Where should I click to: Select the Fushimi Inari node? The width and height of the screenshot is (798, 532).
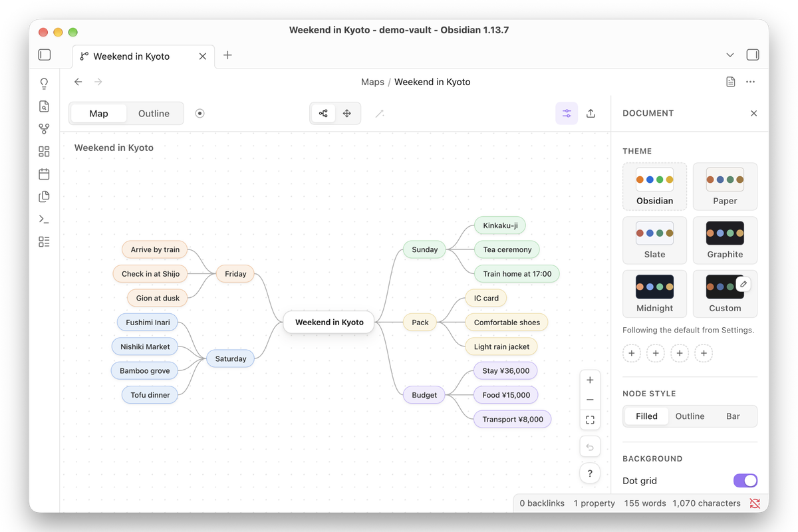pos(148,322)
